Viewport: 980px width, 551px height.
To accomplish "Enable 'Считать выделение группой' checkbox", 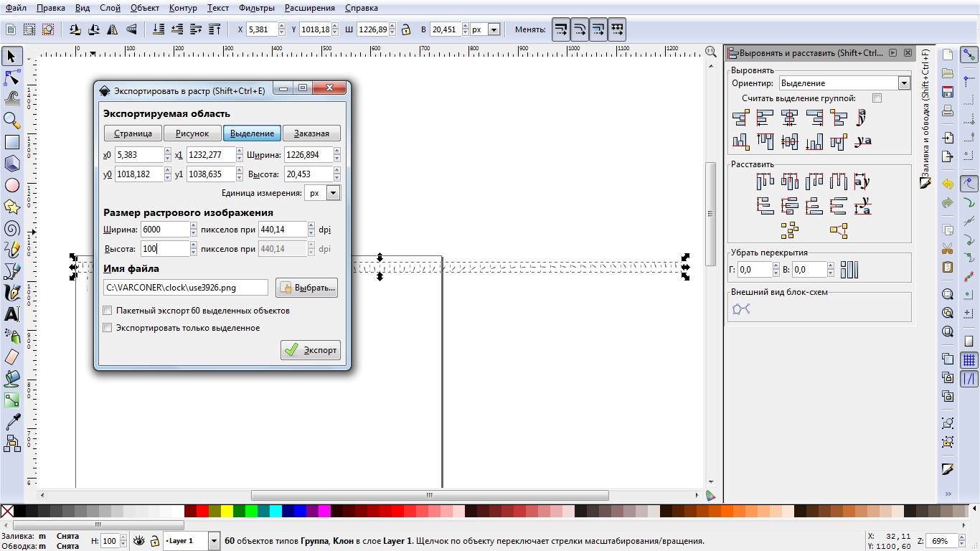I will (877, 98).
